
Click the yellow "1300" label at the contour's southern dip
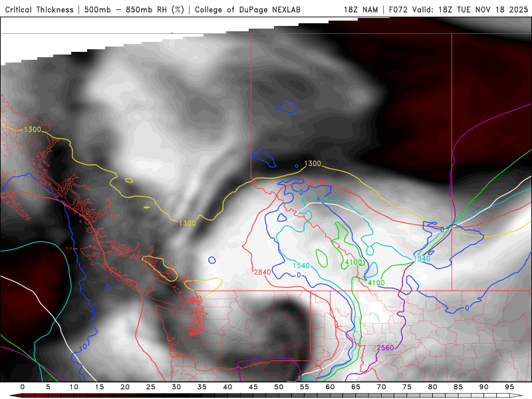188,223
